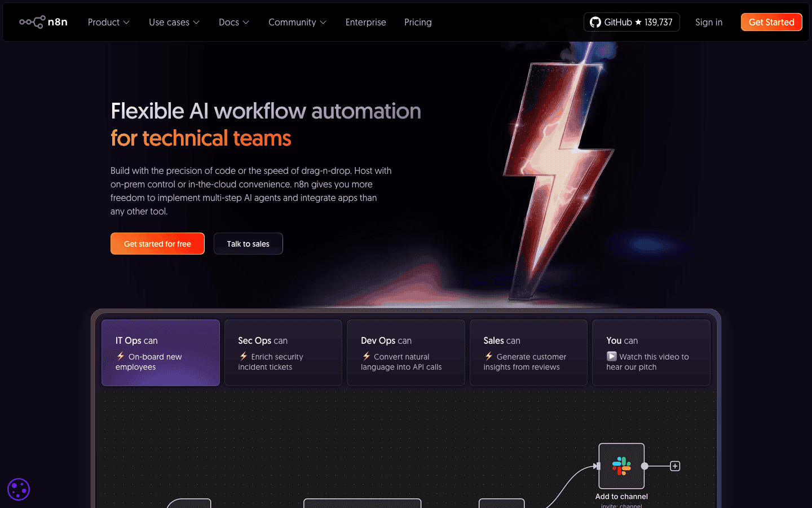The height and width of the screenshot is (508, 812).
Task: Click the lightning icon in Dev Ops card
Action: click(367, 356)
